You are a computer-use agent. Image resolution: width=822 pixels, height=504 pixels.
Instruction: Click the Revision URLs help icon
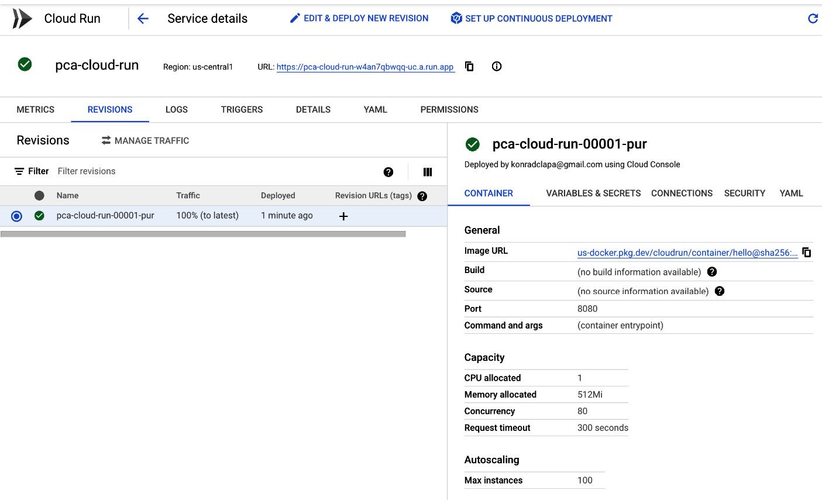(422, 196)
